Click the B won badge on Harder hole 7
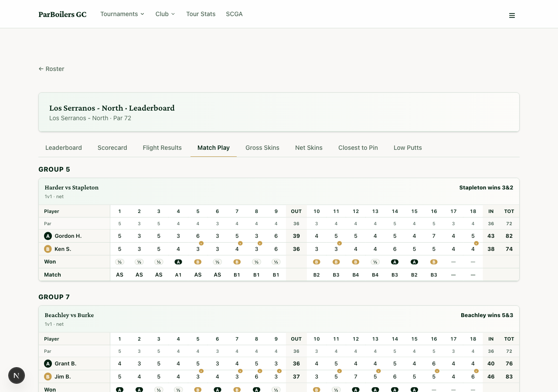Viewport: 558px width, 392px height. (237, 262)
